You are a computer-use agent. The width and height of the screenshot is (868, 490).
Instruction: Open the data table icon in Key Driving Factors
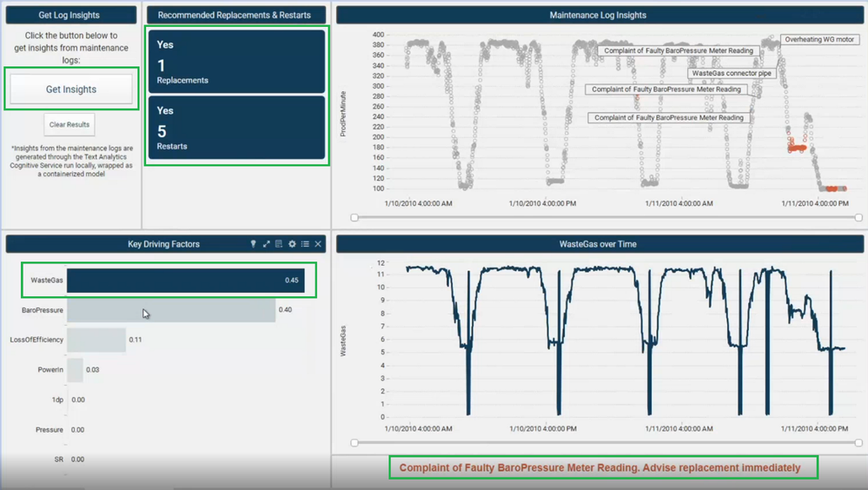coord(279,243)
